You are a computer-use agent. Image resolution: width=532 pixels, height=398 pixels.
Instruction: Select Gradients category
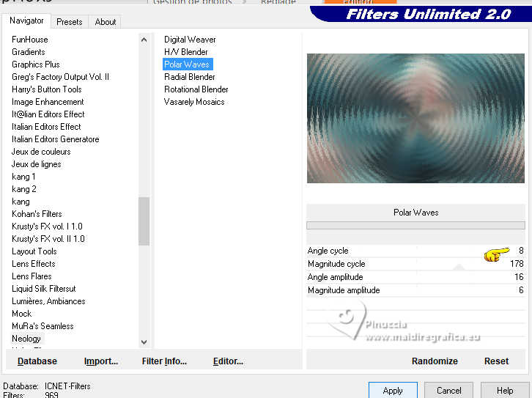[29, 52]
